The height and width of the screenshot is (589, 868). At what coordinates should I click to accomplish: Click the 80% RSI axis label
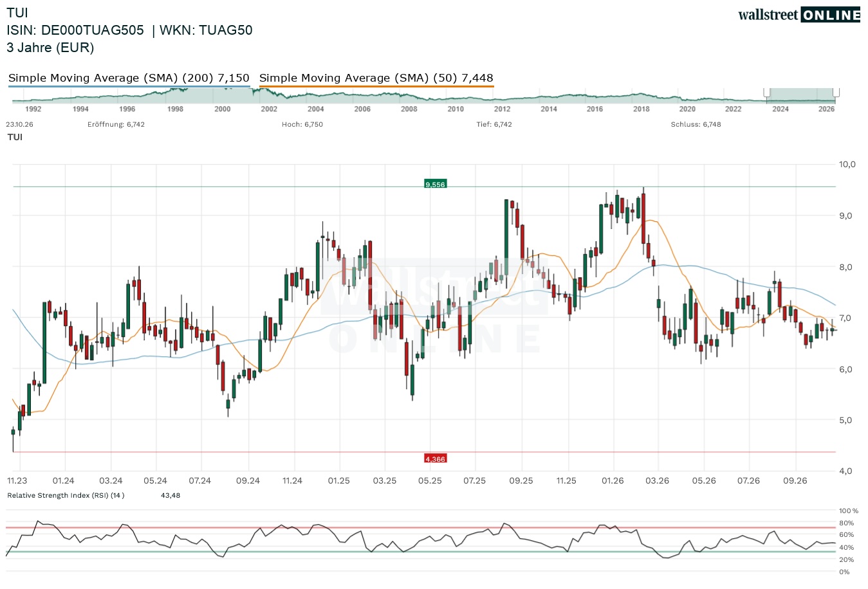coord(846,523)
